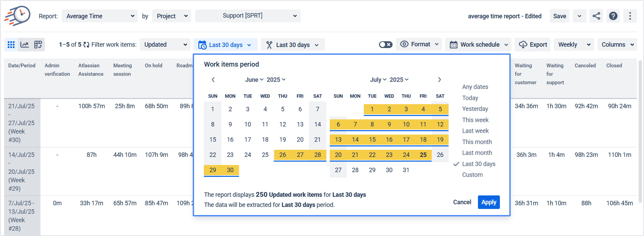Viewport: 644px width, 236px height.
Task: Click the refresh arrows icon
Action: pos(86,45)
